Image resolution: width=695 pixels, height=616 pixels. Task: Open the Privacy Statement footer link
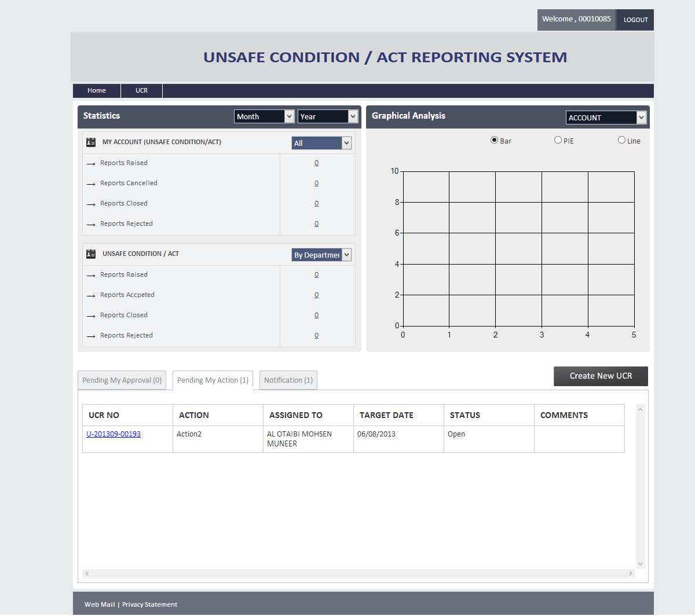[x=149, y=604]
